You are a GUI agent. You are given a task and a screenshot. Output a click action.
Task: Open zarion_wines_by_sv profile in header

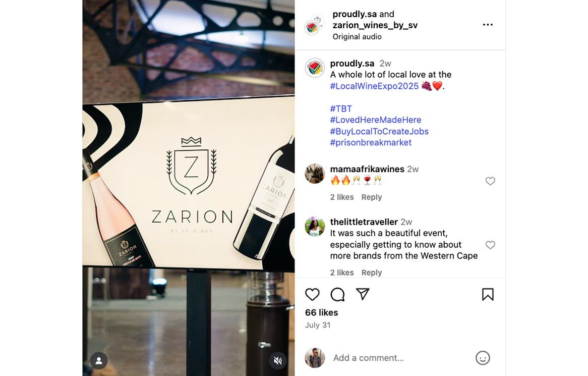coord(375,25)
